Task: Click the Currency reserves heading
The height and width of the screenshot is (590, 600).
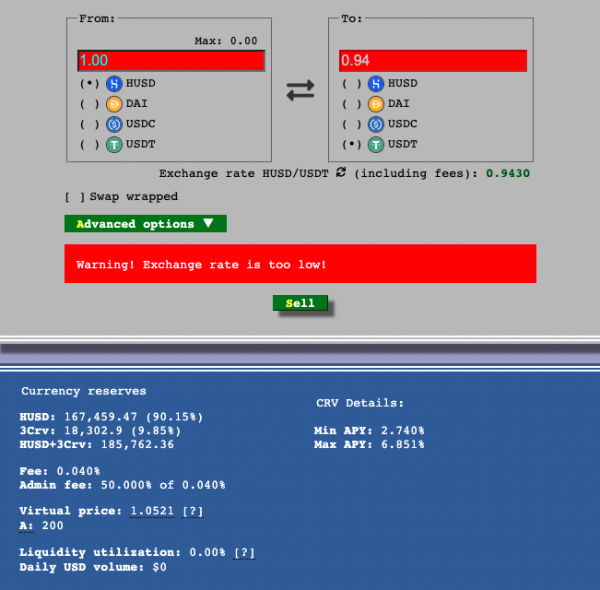Action: point(84,391)
